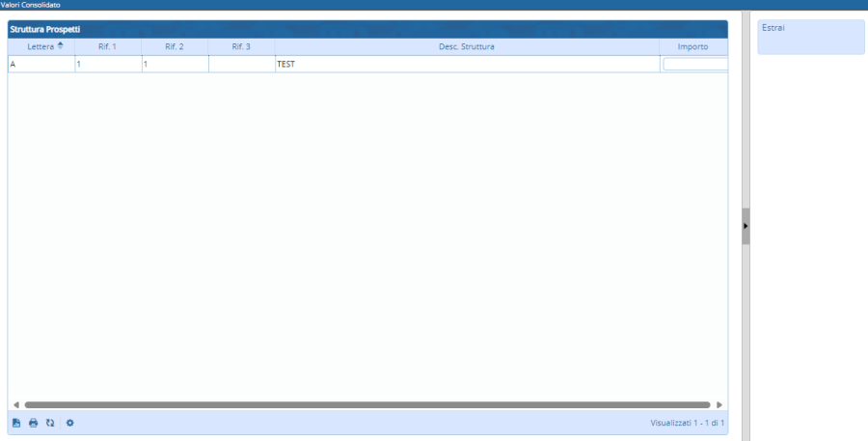868x441 pixels.
Task: Click the right arrow of horizontal scrollbar
Action: (719, 404)
